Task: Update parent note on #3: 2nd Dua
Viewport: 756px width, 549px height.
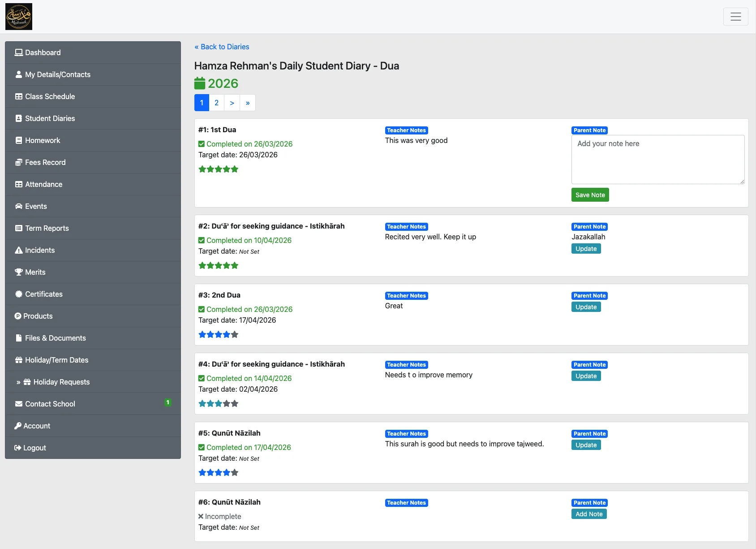Action: 586,307
